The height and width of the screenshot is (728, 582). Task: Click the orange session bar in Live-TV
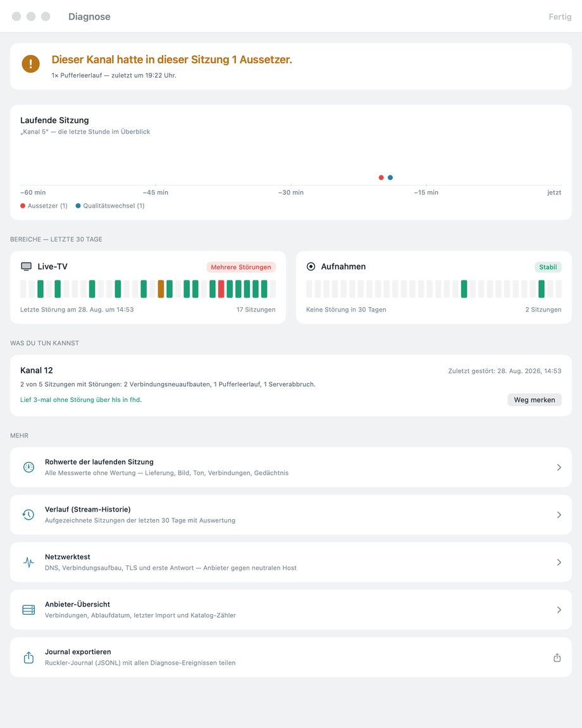[x=161, y=289]
